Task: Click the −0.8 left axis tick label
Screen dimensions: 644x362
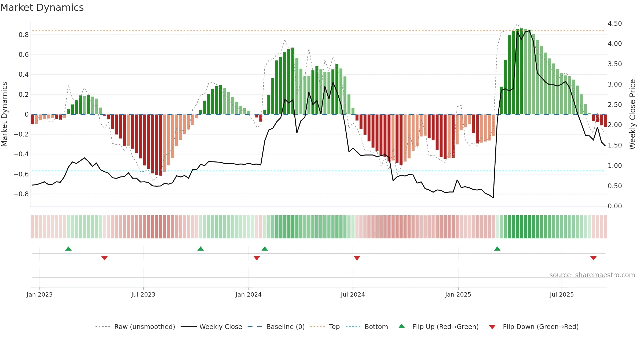Action: [21, 194]
